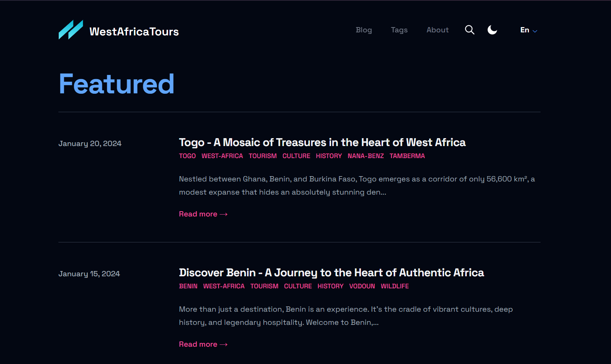Image resolution: width=611 pixels, height=364 pixels.
Task: Click the WestAfricaTours logo icon
Action: click(71, 30)
